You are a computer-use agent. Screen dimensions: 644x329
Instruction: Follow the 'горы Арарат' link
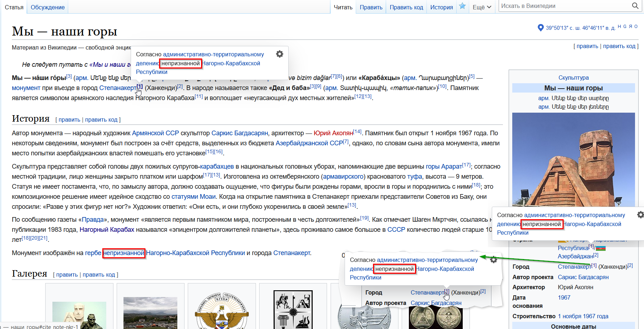[444, 166]
